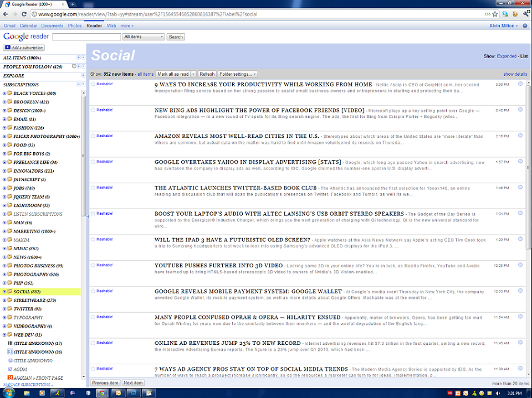Expand the Design folder
Image resolution: width=532 pixels, height=398 pixels.
4,110
